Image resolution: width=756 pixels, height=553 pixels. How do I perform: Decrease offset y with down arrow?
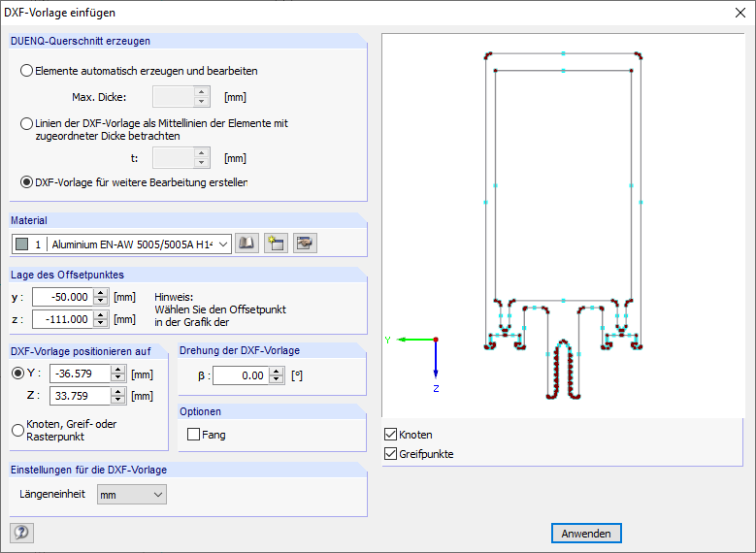(100, 302)
